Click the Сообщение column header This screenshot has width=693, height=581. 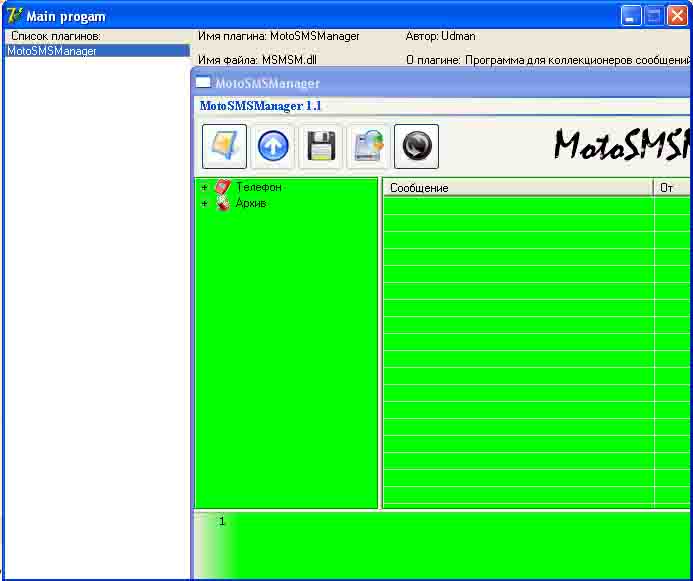coord(518,188)
